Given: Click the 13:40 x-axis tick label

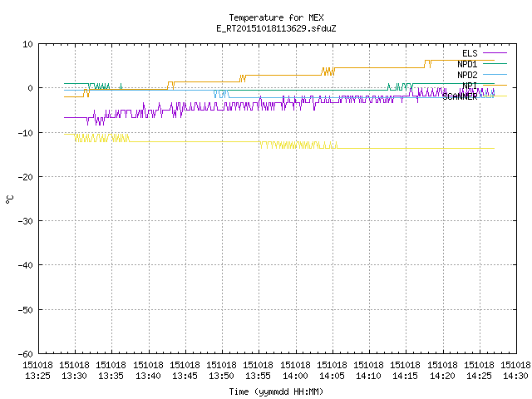Looking at the screenshot, I should (x=148, y=376).
